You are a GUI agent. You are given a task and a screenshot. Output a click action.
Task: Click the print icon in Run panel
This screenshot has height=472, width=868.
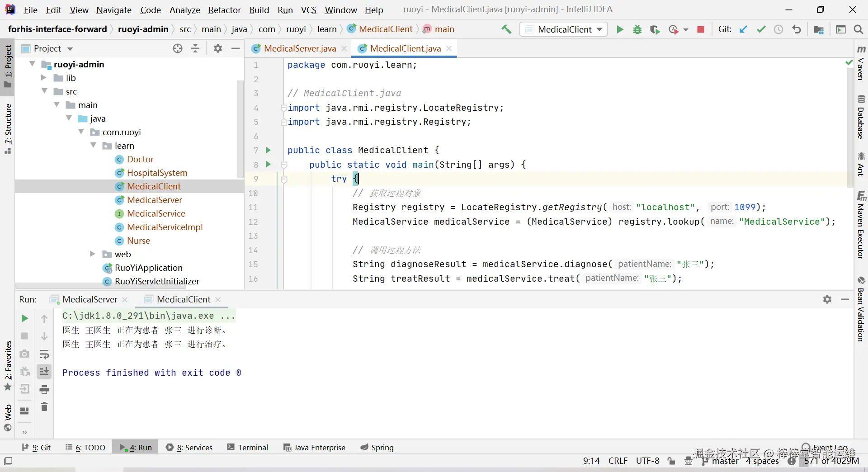[44, 389]
